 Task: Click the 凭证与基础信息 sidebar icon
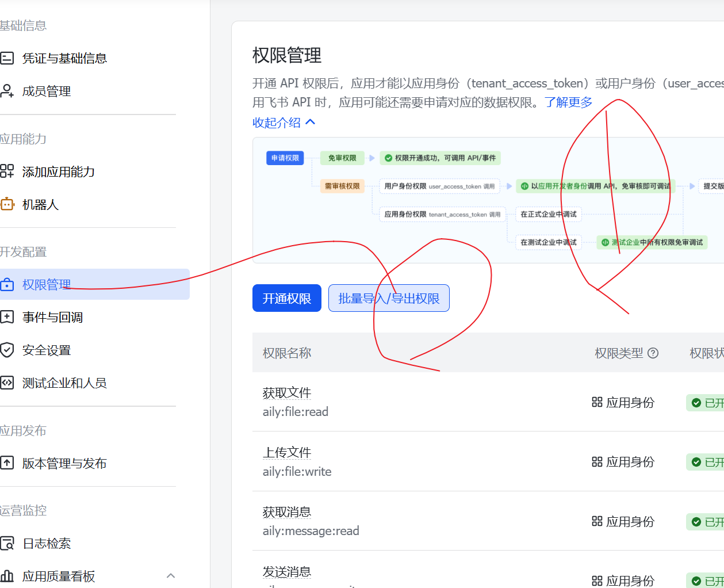point(7,58)
